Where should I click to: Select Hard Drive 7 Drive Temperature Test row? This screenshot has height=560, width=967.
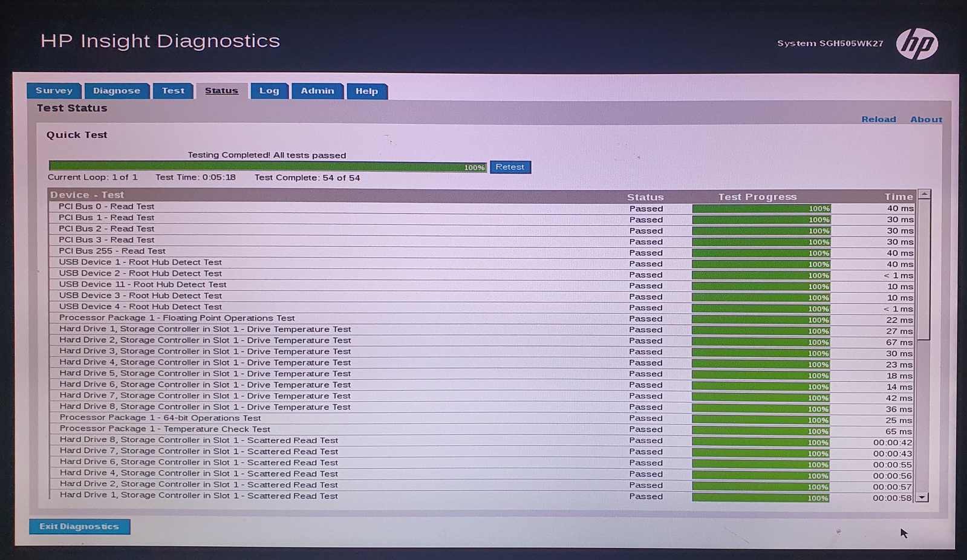coord(482,397)
